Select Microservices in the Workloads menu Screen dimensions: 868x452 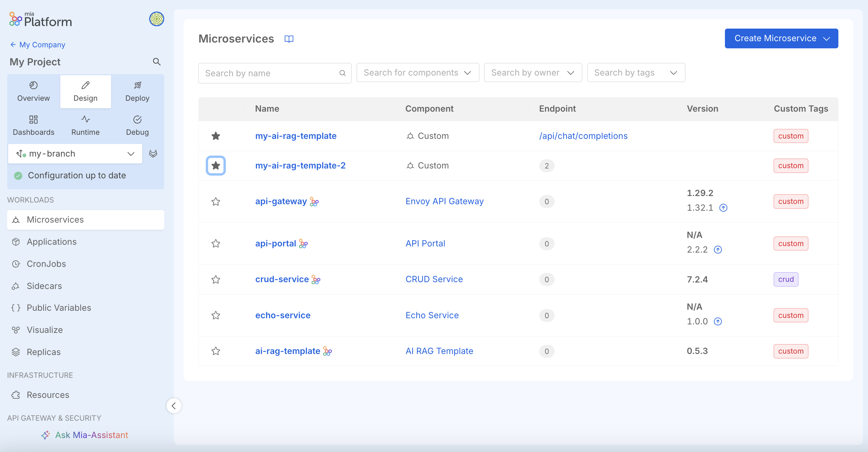(x=86, y=220)
